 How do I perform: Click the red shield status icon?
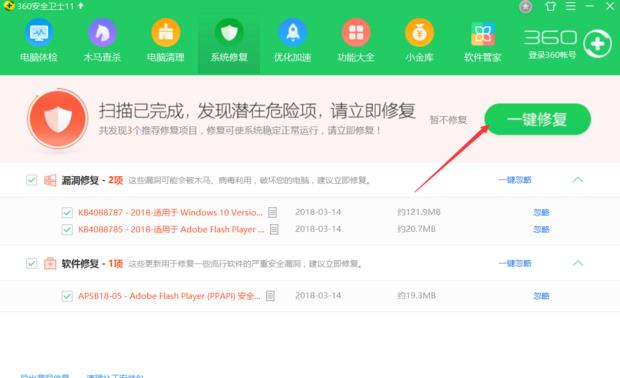click(58, 119)
